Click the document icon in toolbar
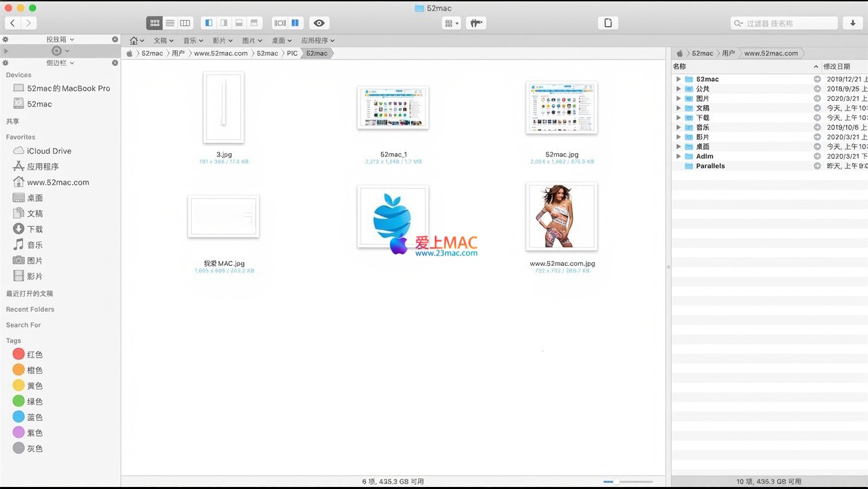This screenshot has height=489, width=868. [608, 23]
